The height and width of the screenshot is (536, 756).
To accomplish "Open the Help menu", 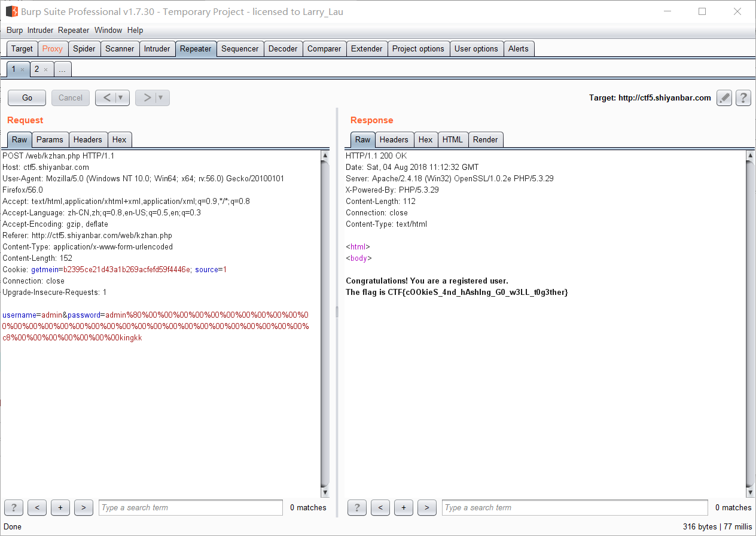I will (135, 30).
